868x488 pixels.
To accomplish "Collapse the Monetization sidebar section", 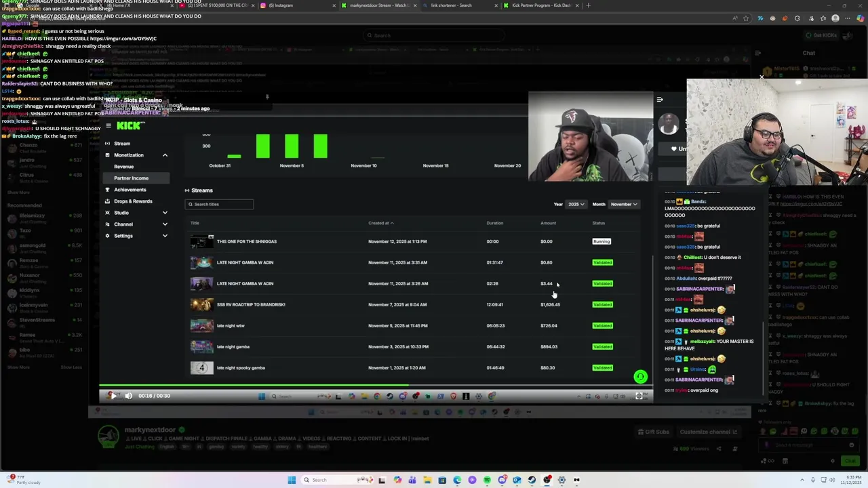I will tap(165, 155).
